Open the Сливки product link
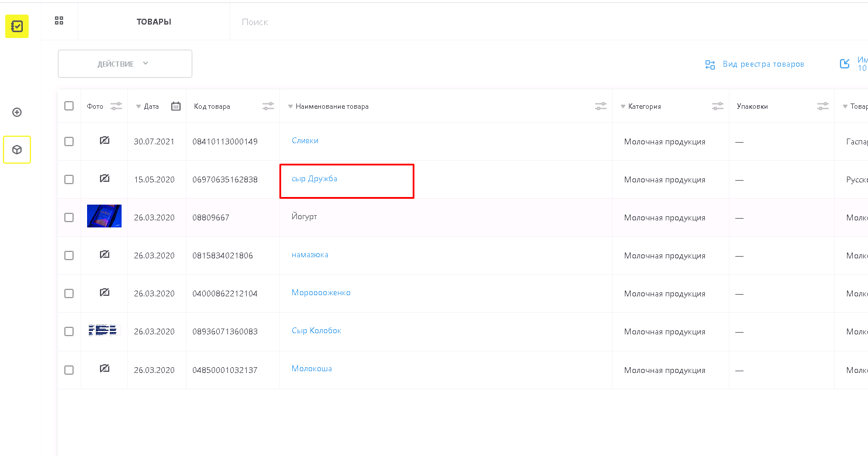 coord(305,140)
